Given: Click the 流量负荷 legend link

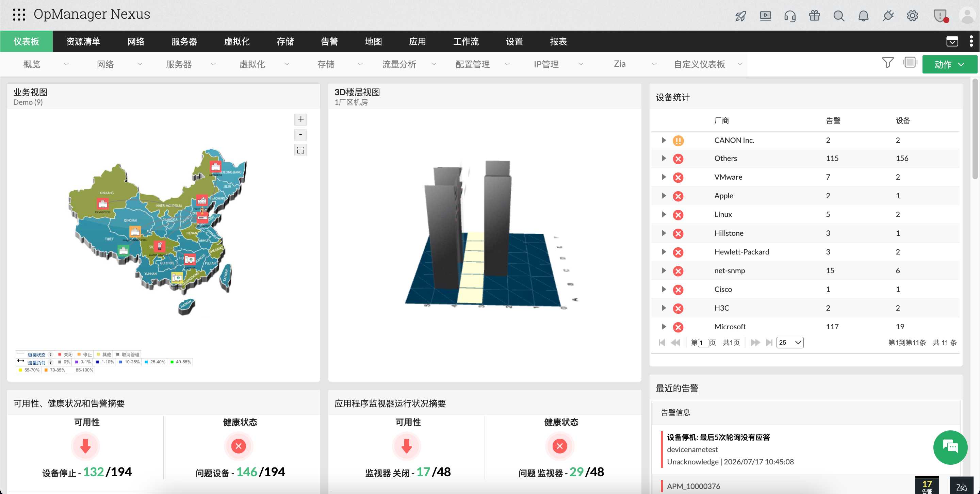Looking at the screenshot, I should (36, 362).
